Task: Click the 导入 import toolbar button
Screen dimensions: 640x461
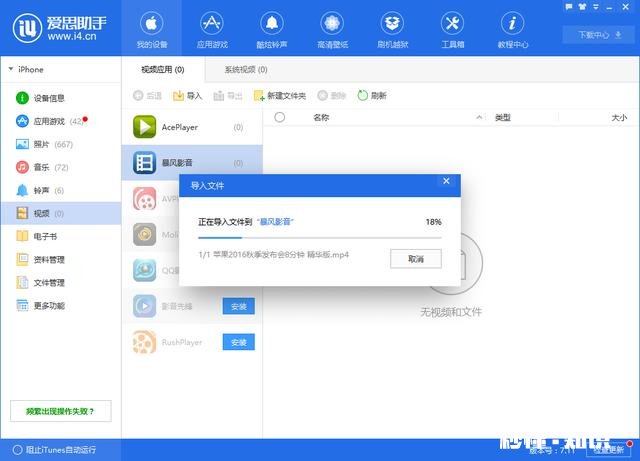Action: click(187, 96)
